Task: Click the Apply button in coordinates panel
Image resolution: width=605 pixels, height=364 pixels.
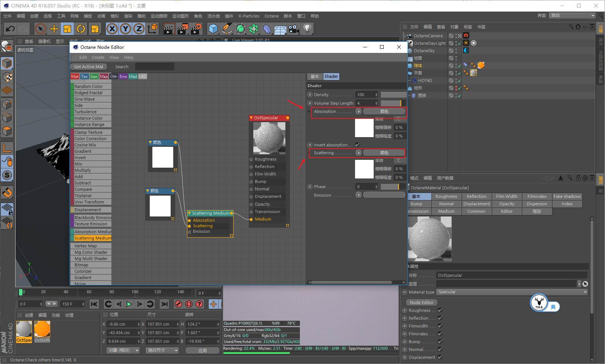Action: pyautogui.click(x=202, y=351)
